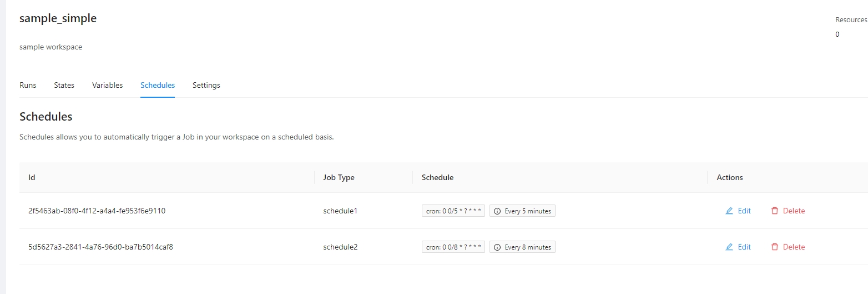Click the cron 0 0/5 expression tag

click(453, 211)
